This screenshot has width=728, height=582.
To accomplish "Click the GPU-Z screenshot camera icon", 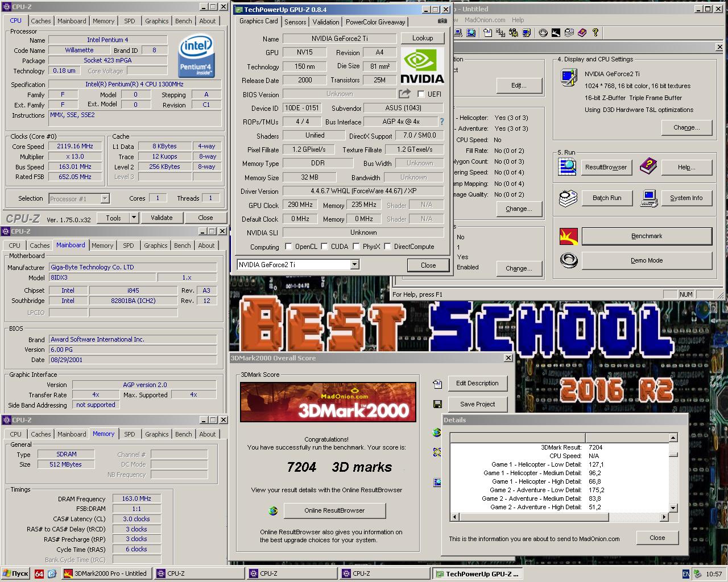I will coord(442,22).
